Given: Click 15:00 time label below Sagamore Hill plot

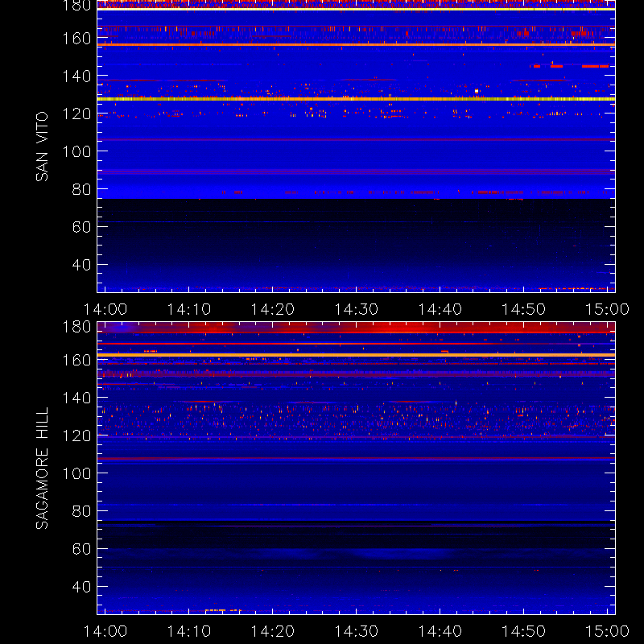Looking at the screenshot, I should [x=608, y=631].
